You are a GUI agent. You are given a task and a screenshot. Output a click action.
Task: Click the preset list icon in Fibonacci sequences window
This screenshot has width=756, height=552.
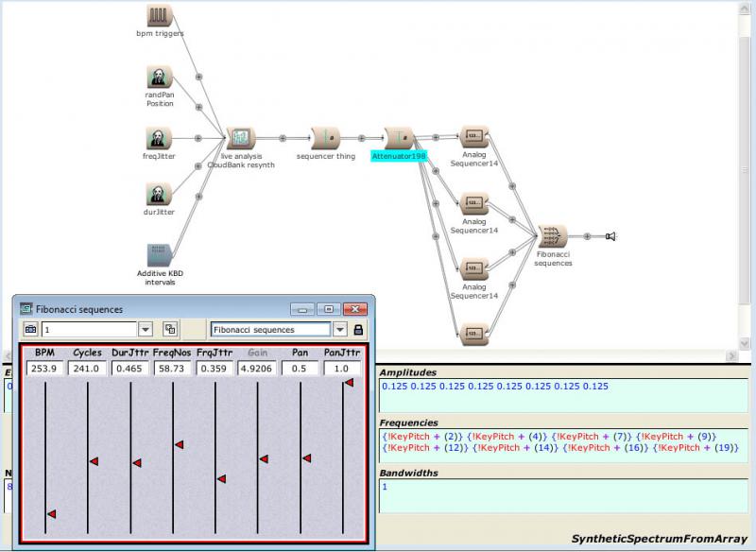(x=30, y=329)
